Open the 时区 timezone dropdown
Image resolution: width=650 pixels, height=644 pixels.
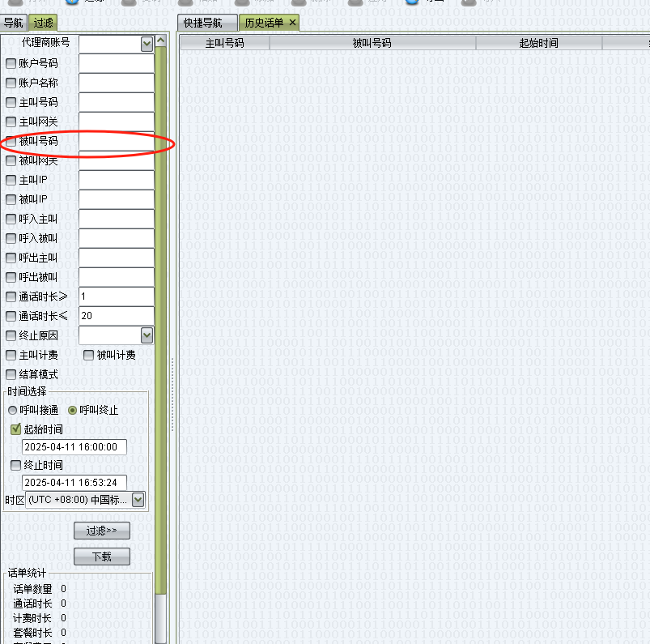pos(138,500)
